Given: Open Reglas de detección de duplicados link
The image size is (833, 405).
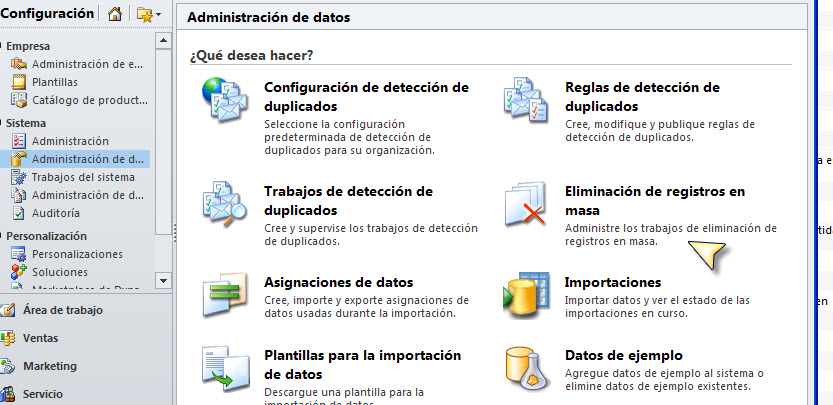Looking at the screenshot, I should coord(642,97).
